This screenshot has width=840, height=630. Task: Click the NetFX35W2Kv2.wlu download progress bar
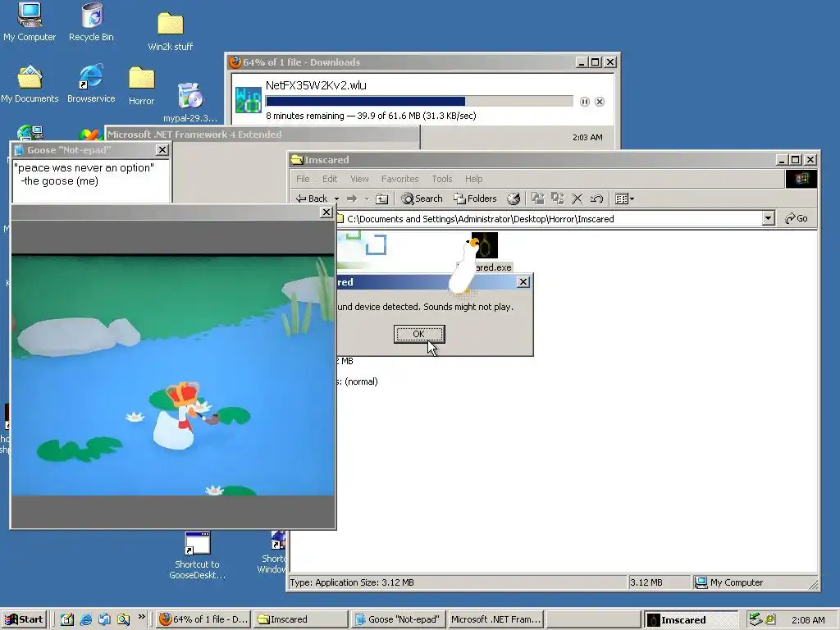419,101
